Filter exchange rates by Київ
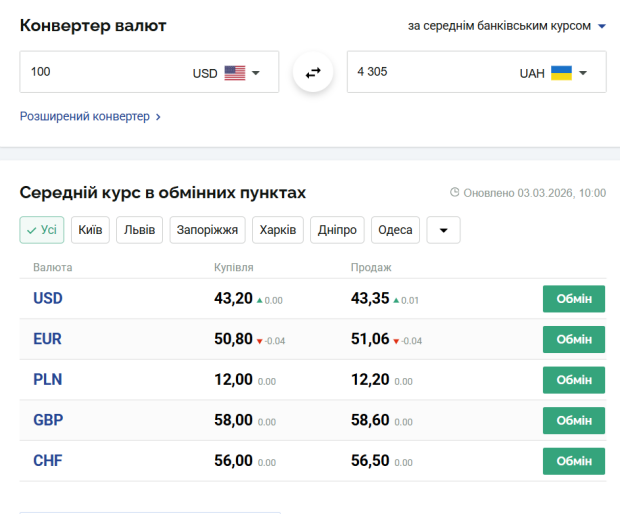 (90, 230)
